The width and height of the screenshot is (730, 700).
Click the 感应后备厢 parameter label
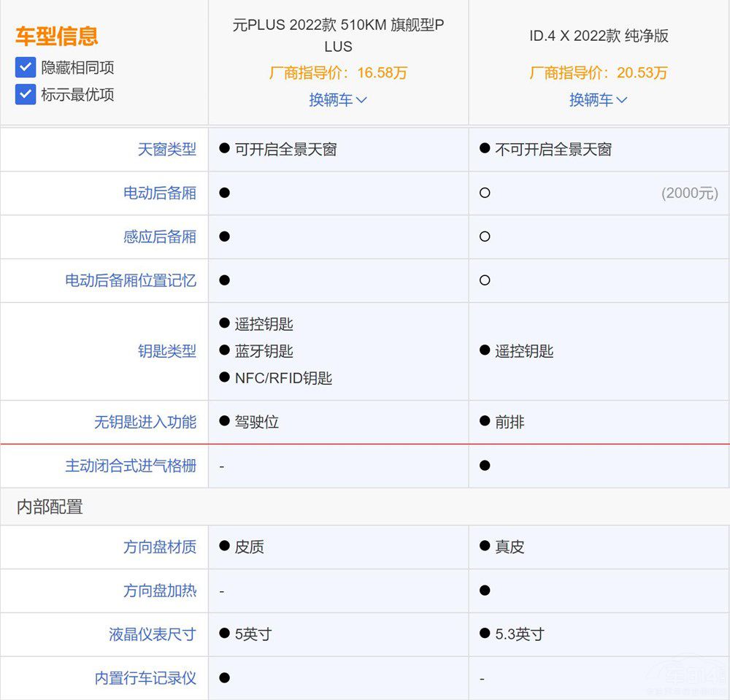point(159,237)
